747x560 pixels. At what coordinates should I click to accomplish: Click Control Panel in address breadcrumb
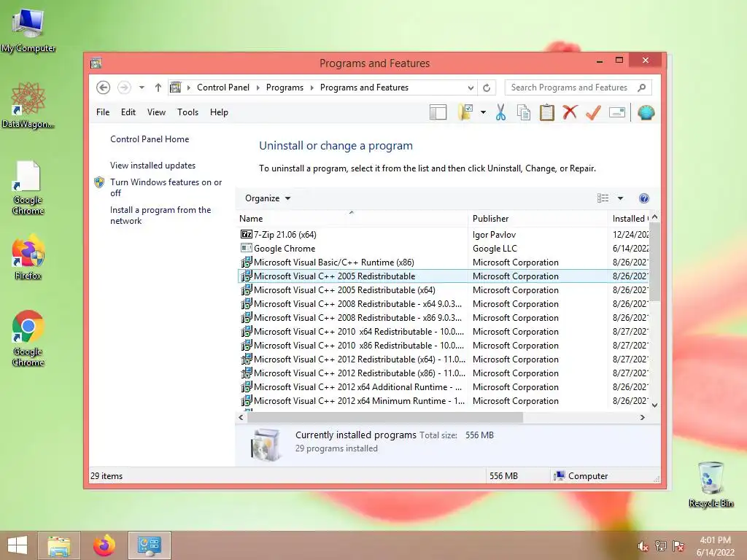click(x=223, y=87)
